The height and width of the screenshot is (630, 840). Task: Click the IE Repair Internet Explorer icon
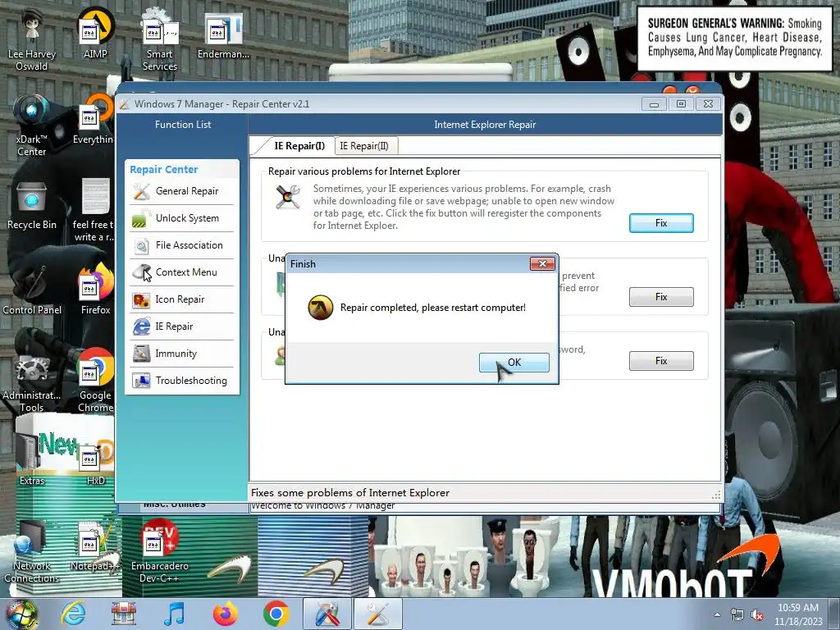pyautogui.click(x=141, y=326)
